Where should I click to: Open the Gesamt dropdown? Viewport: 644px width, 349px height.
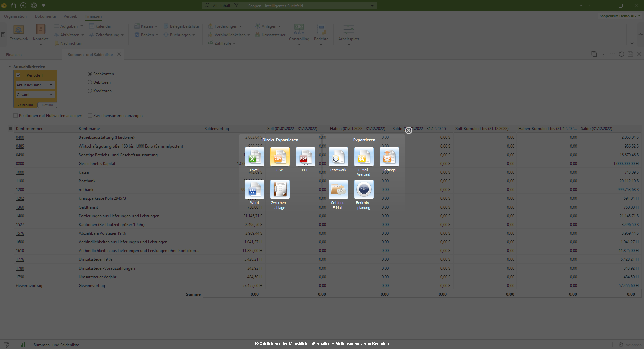tap(35, 95)
